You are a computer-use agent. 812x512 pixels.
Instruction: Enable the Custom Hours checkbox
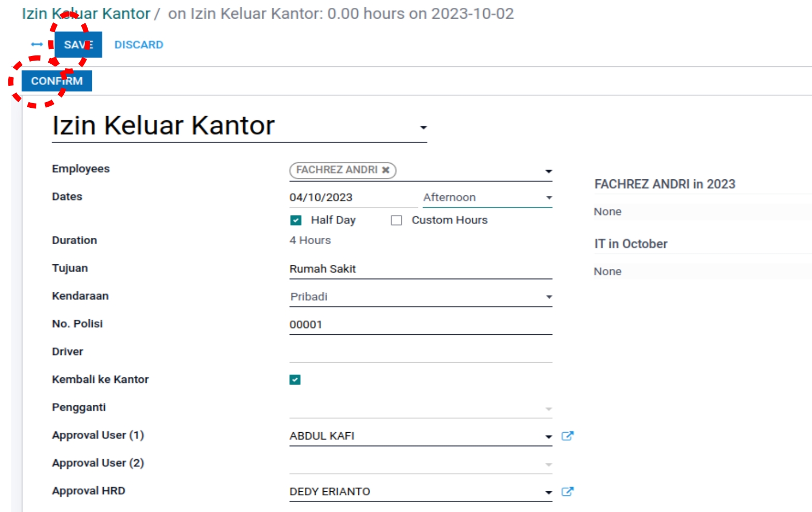click(397, 220)
